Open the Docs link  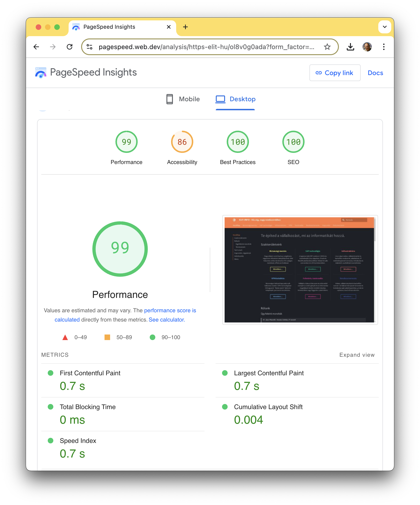375,73
